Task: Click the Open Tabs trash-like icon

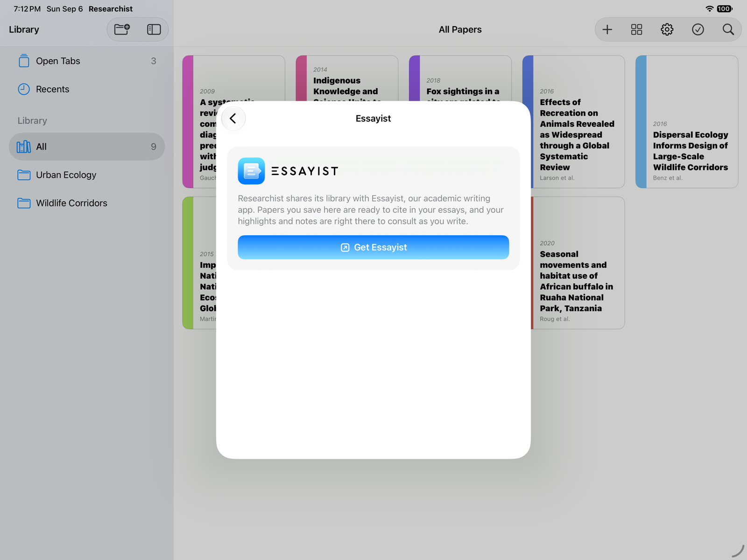Action: point(24,61)
